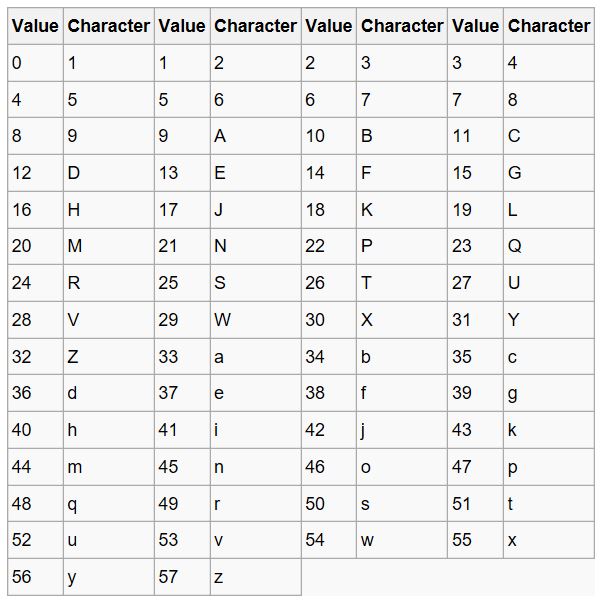Click the lowercase character q cell
The image size is (606, 607).
(108, 503)
